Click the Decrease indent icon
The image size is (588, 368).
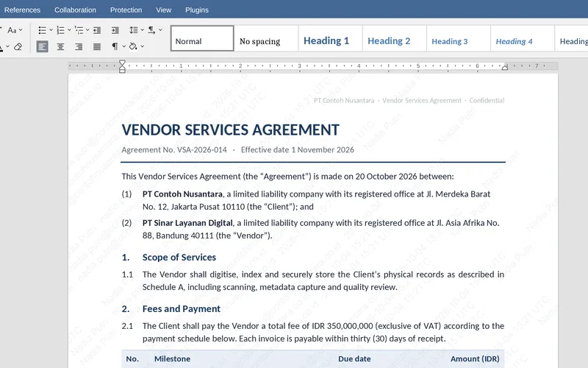click(x=97, y=30)
